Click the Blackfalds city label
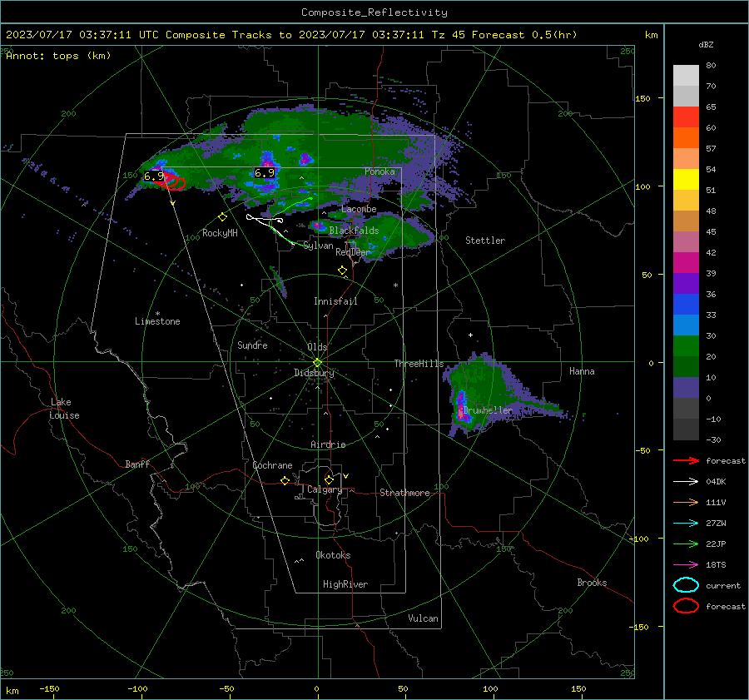 (x=354, y=231)
